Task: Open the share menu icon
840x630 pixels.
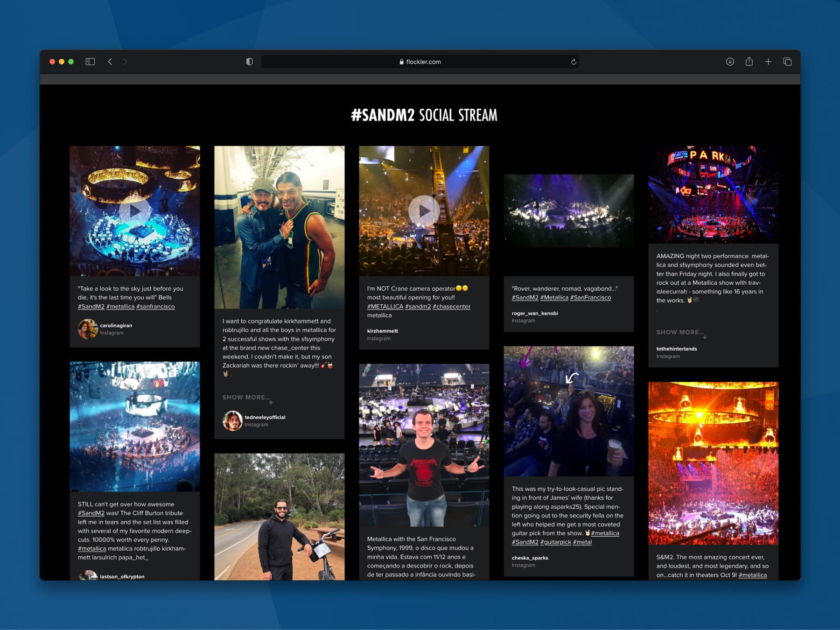Action: click(749, 61)
